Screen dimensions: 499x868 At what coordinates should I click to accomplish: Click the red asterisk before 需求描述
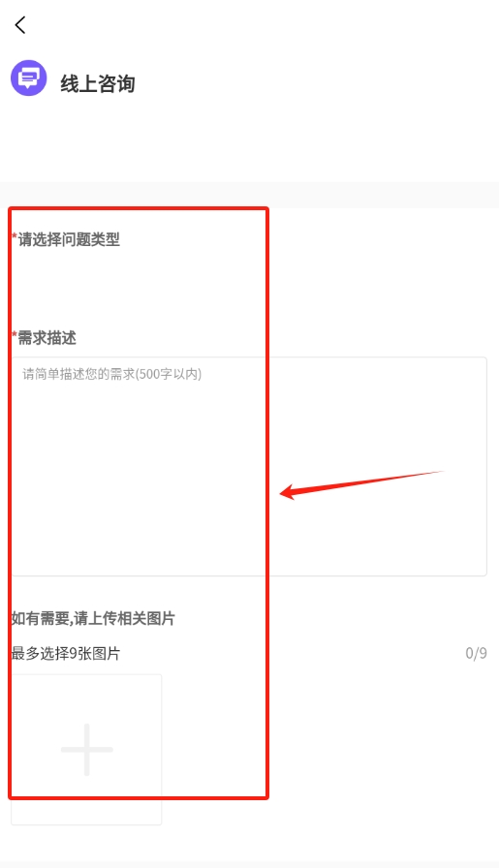tap(15, 335)
